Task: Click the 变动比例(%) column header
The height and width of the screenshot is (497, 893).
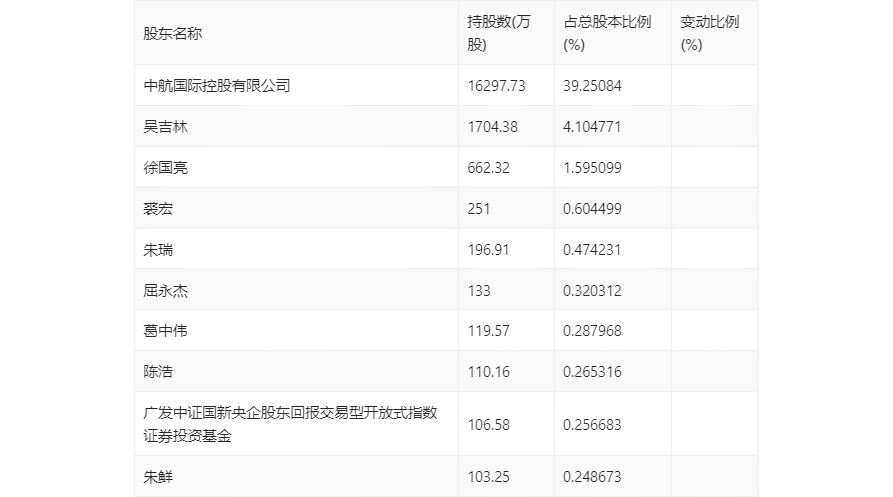Action: pyautogui.click(x=710, y=33)
